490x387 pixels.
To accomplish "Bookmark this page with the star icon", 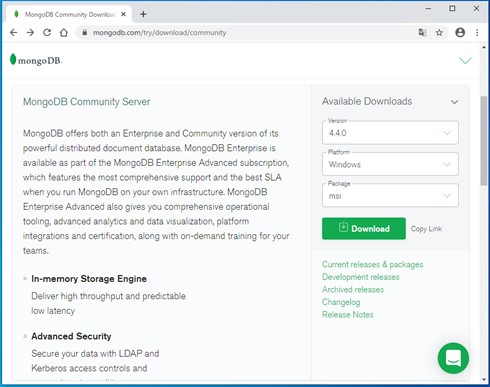I will coord(439,33).
